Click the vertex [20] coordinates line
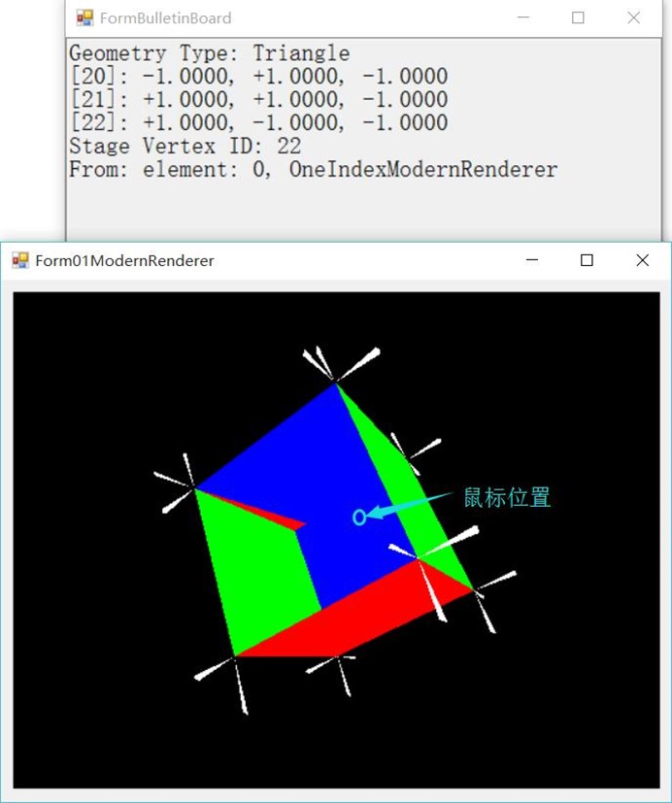Viewport: 672px width, 803px height. pos(258,77)
